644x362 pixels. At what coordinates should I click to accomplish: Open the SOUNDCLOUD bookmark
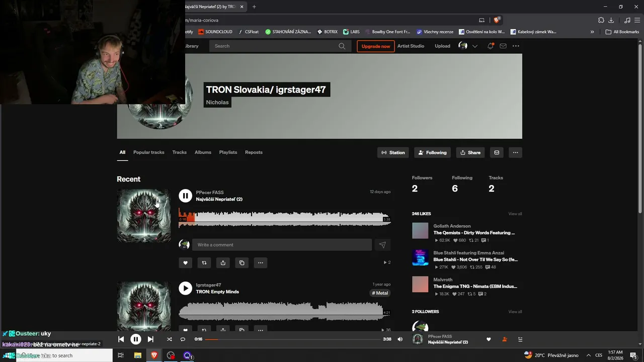[215, 32]
